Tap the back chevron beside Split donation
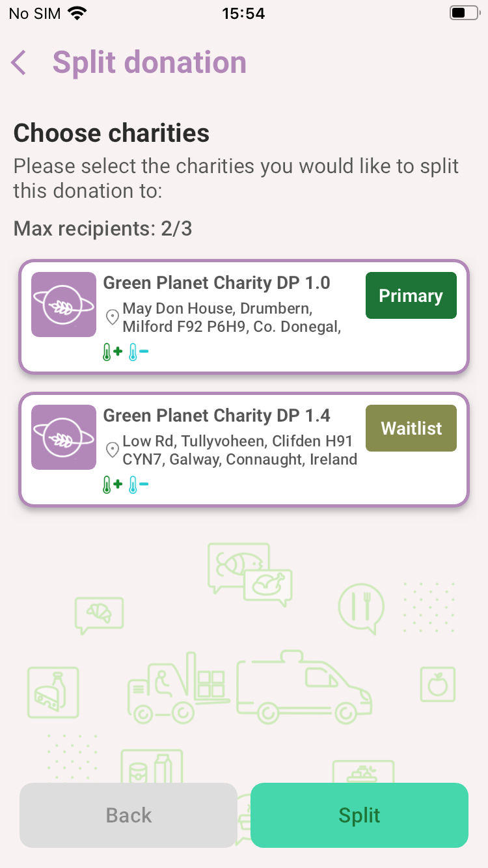This screenshot has height=868, width=488. (19, 63)
